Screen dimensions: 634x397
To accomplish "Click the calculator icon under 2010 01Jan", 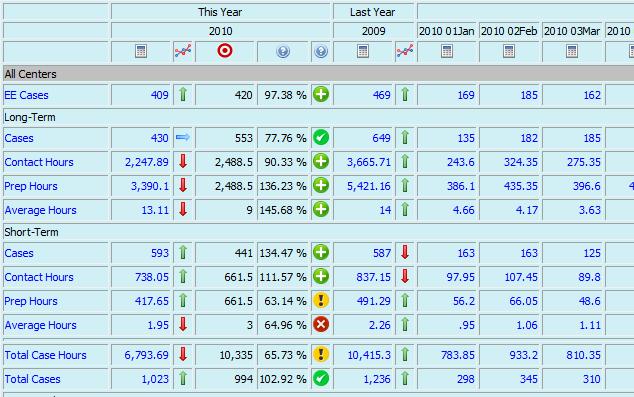I will point(447,51).
